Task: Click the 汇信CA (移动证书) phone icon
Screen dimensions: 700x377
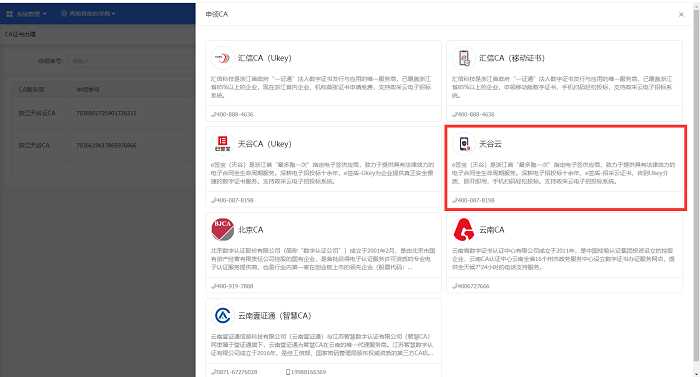Action: click(x=464, y=58)
